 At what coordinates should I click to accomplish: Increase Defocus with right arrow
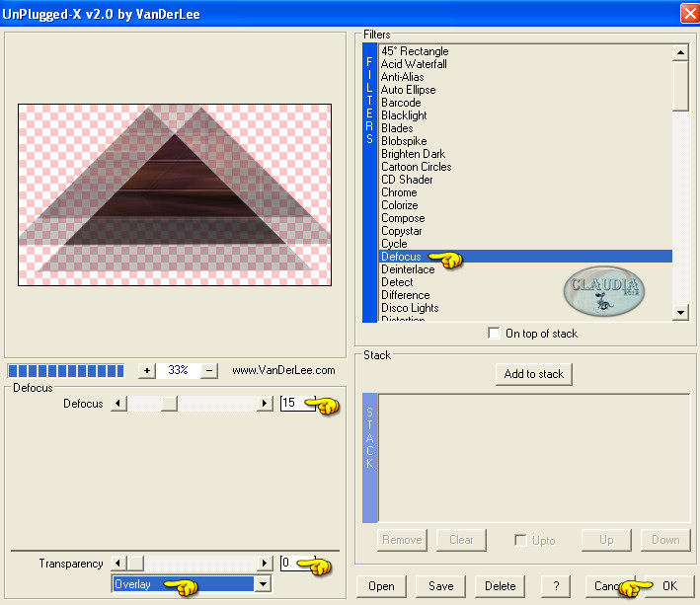265,404
